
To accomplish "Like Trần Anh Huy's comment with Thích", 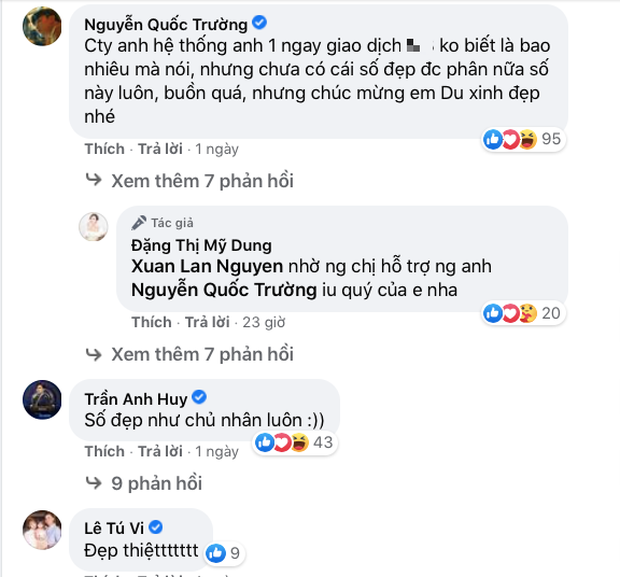I will point(104,451).
